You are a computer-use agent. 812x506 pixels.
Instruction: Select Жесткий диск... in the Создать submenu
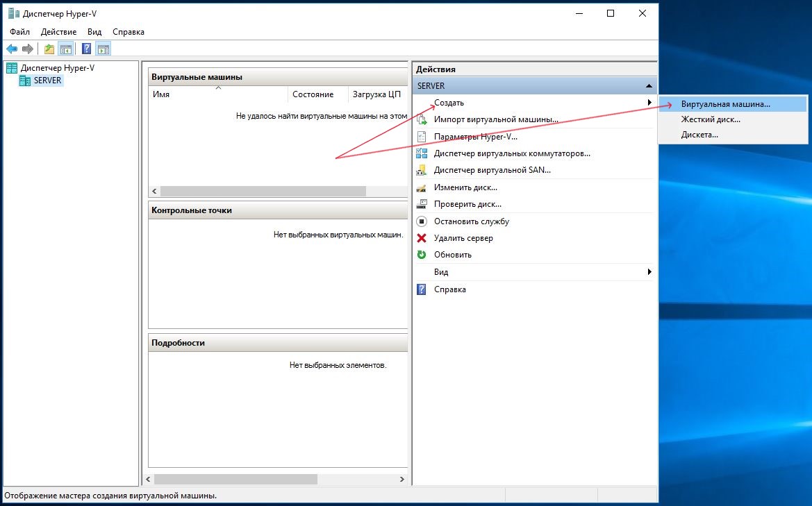[x=710, y=119]
